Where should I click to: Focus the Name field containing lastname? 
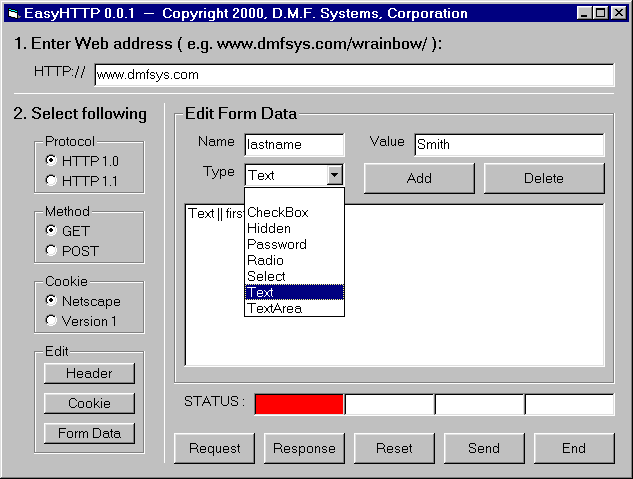[x=294, y=144]
